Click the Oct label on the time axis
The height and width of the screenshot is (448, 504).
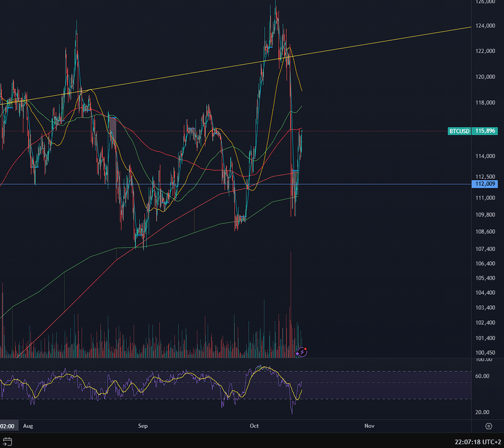[255, 426]
